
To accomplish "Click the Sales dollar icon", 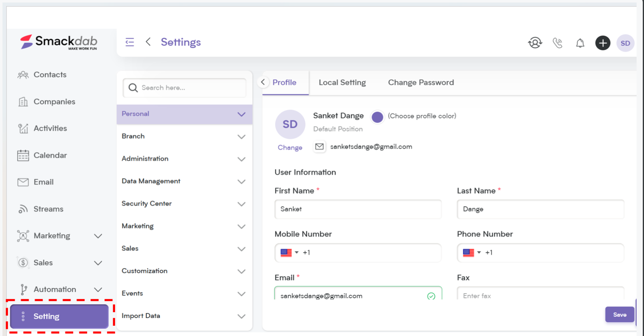I will (23, 262).
